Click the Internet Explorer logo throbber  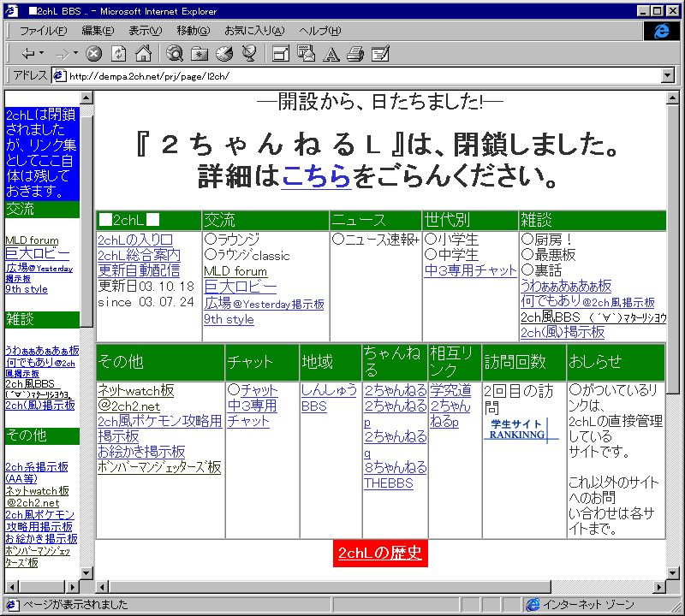point(661,31)
